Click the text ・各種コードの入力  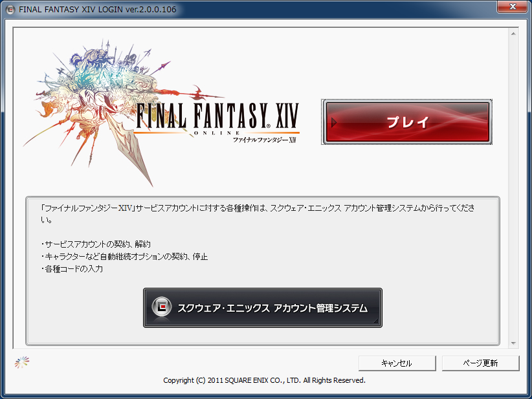pyautogui.click(x=72, y=269)
